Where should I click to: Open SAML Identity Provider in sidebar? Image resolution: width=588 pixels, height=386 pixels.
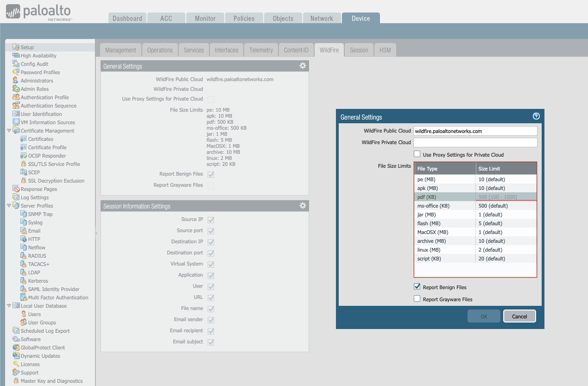(54, 289)
